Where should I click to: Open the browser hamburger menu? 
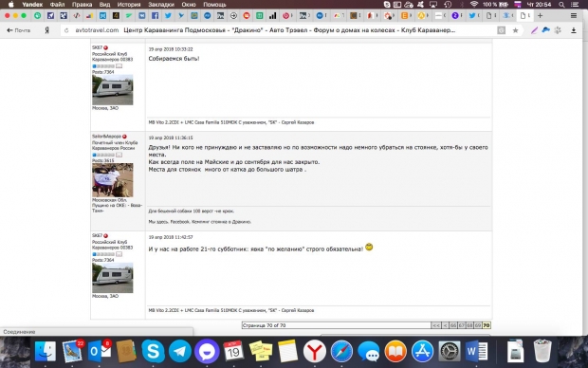574,16
